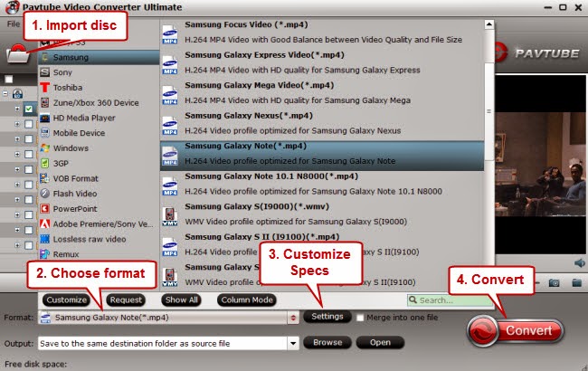Start conversion with the Convert button
This screenshot has height=371, width=588.
[516, 331]
